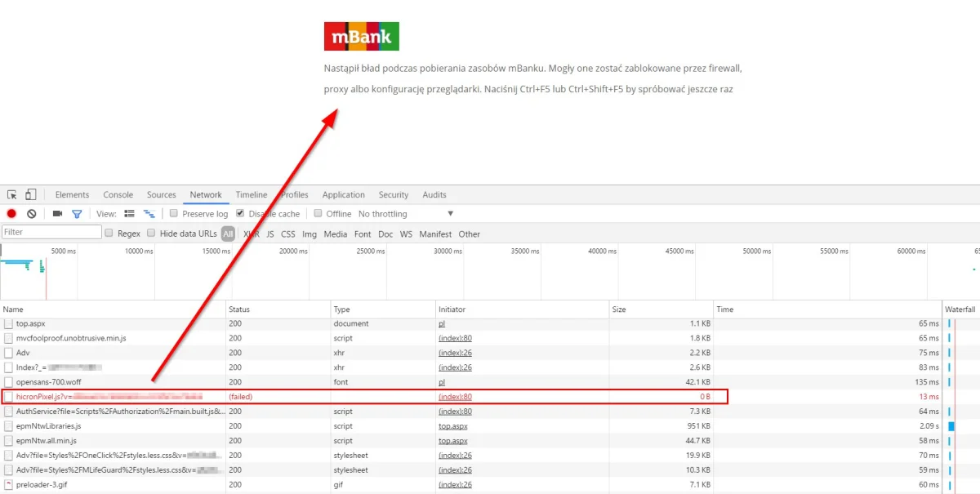Open the Security tab
Screen dimensions: 980x494
393,195
